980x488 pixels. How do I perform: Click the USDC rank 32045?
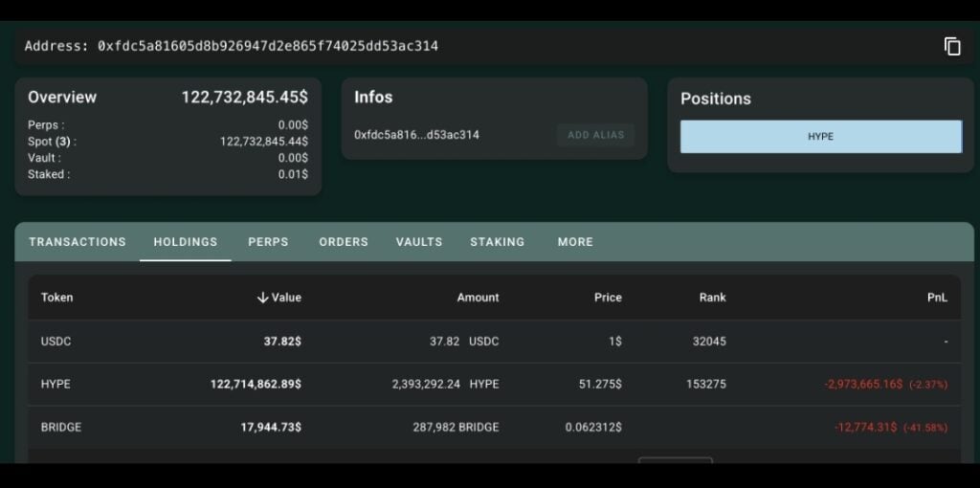pyautogui.click(x=709, y=342)
